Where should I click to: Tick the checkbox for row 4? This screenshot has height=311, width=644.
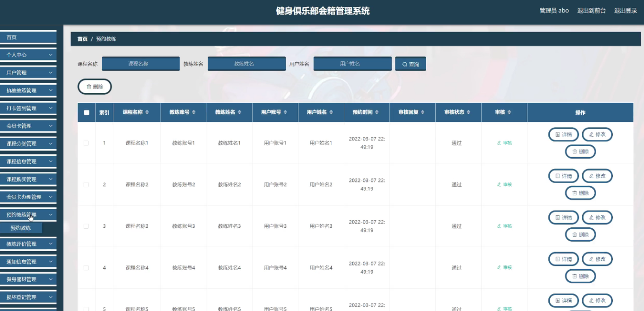(x=86, y=268)
